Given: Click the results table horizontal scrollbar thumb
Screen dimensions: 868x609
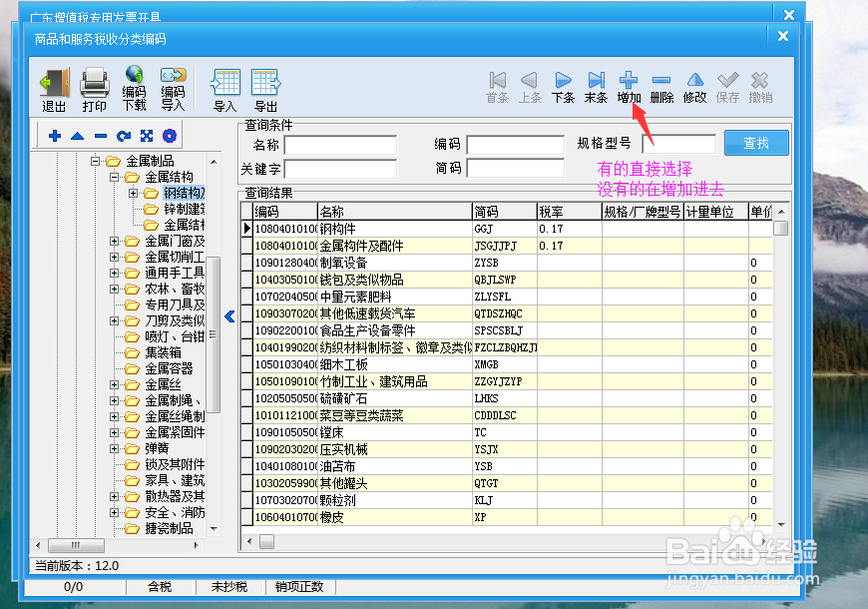Looking at the screenshot, I should coord(266,541).
